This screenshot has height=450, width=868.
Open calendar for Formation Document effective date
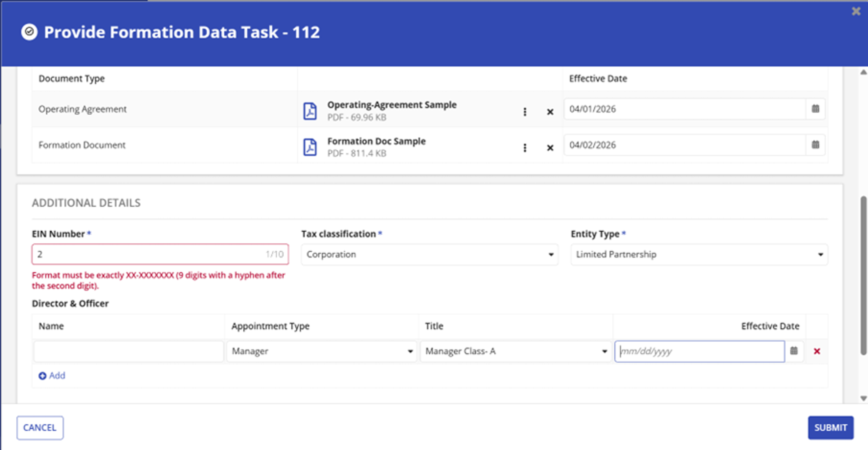815,145
